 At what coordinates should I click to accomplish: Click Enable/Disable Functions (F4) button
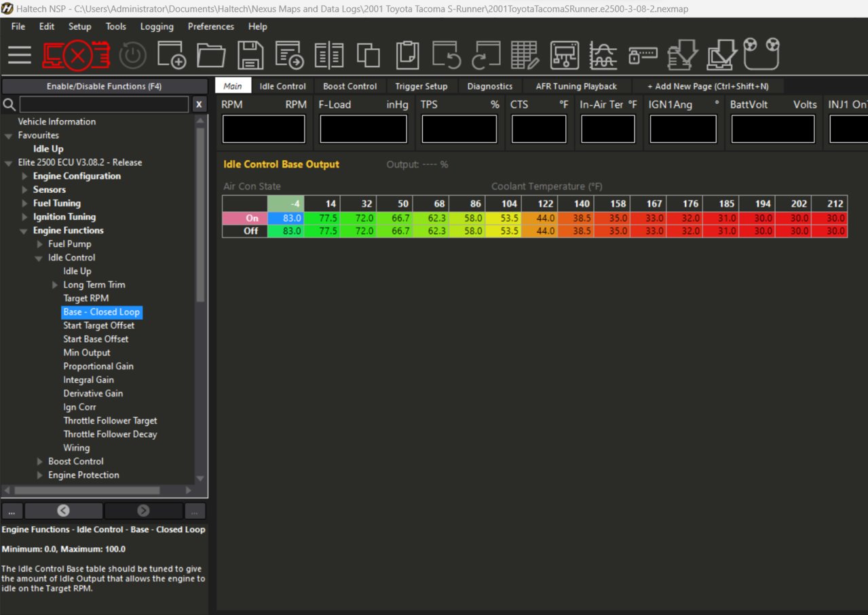(x=104, y=86)
